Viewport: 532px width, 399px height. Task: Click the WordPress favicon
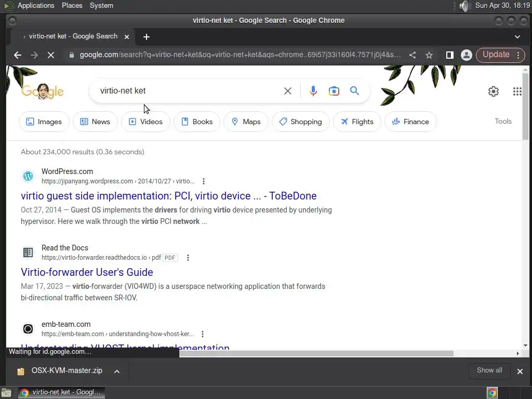[28, 176]
